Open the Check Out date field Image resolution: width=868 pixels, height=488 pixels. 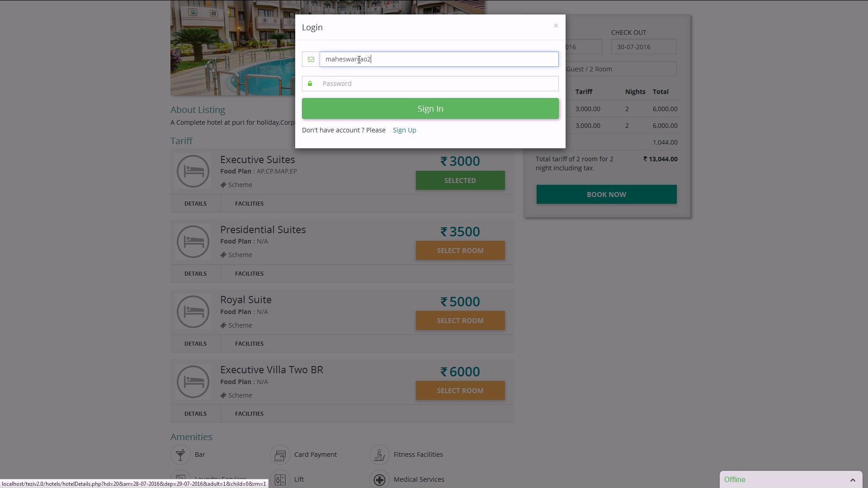(x=643, y=47)
